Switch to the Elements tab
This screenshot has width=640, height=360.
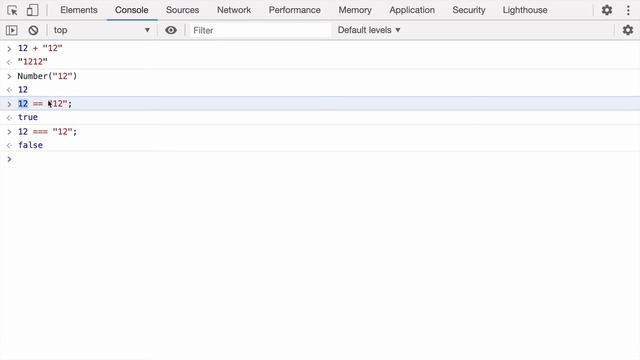click(x=79, y=10)
